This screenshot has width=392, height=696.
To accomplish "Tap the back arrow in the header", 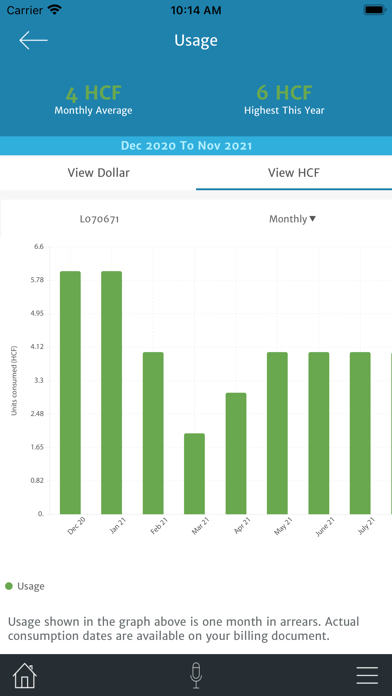I will pos(33,40).
